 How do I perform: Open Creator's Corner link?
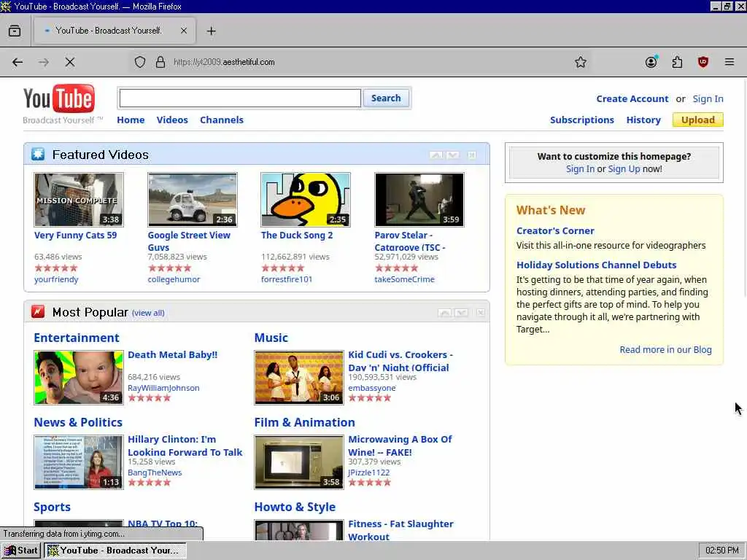[555, 230]
